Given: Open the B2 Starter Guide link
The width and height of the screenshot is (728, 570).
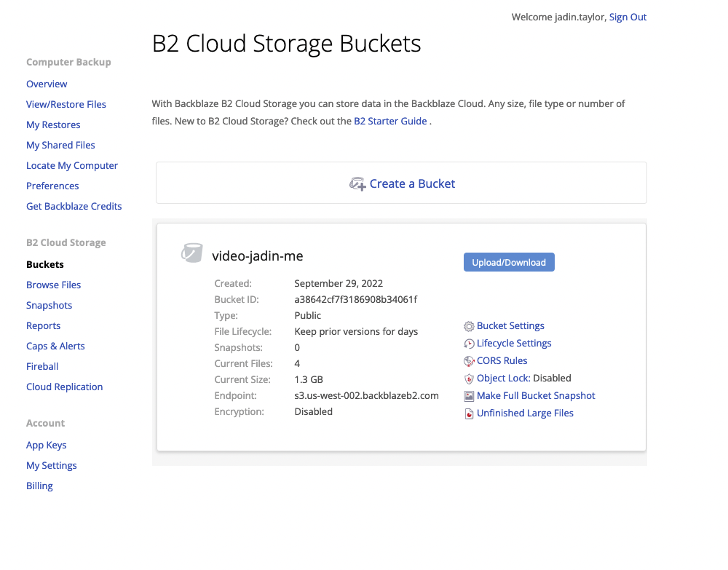Looking at the screenshot, I should [390, 121].
